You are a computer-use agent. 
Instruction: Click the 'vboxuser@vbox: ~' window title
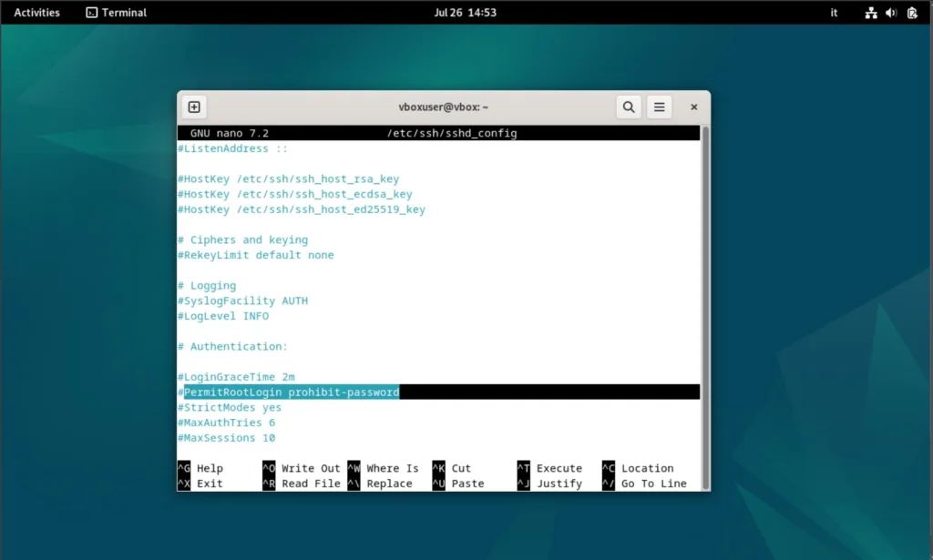[x=444, y=107]
